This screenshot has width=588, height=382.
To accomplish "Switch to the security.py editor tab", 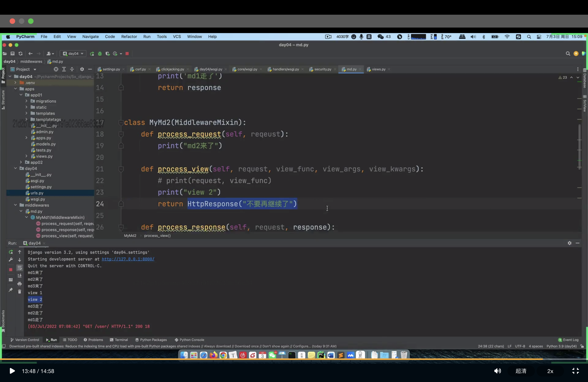I will click(323, 69).
